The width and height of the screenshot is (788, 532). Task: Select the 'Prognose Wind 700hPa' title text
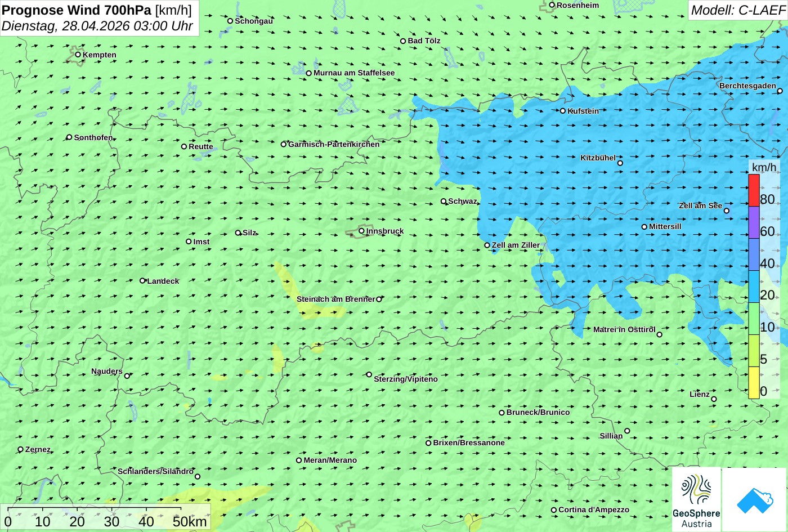[x=77, y=10]
